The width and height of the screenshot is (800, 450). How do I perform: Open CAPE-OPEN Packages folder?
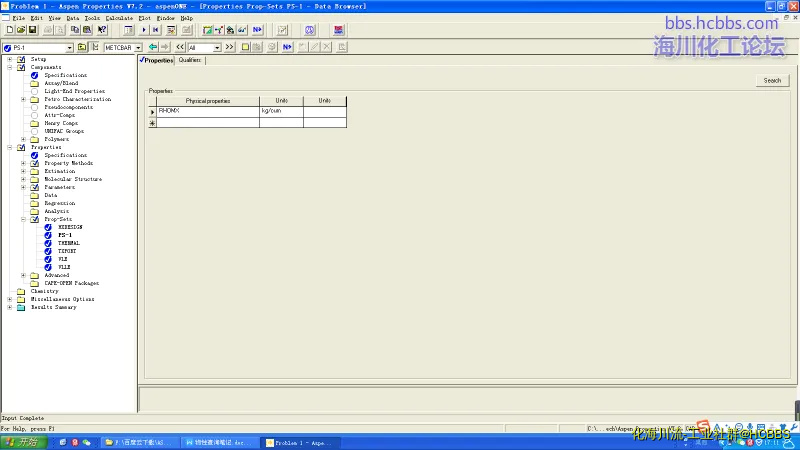point(71,283)
